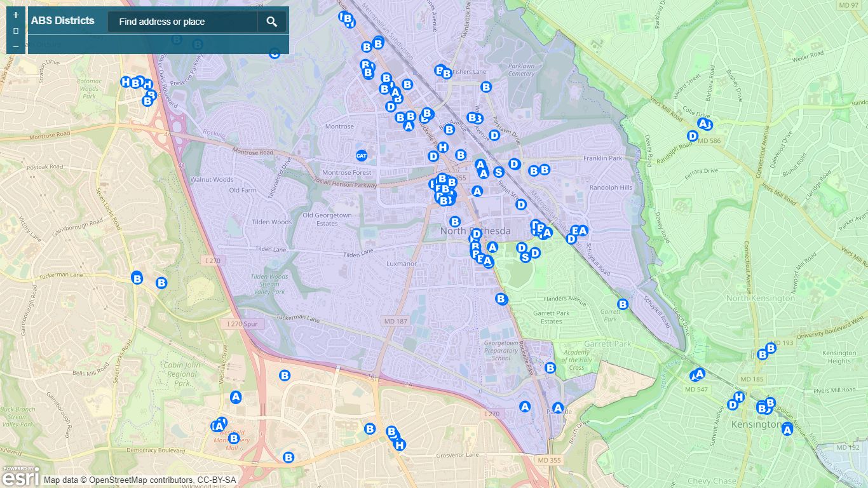This screenshot has height=488, width=868.
Task: Select D marker just west of Franklin Park
Action: [x=515, y=164]
